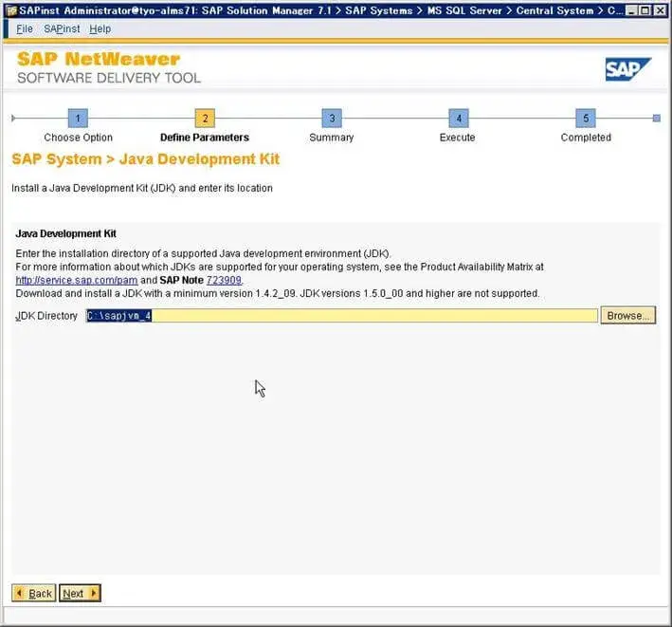Open the File menu

(x=25, y=28)
